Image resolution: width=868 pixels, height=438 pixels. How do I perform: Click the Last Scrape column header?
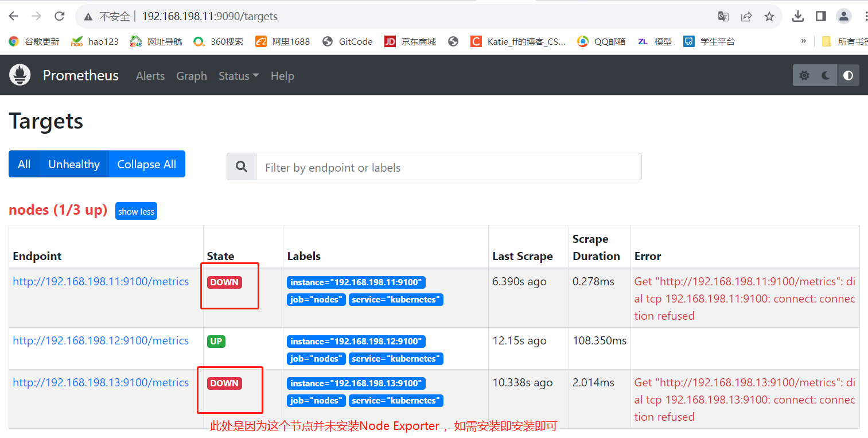[x=523, y=256]
